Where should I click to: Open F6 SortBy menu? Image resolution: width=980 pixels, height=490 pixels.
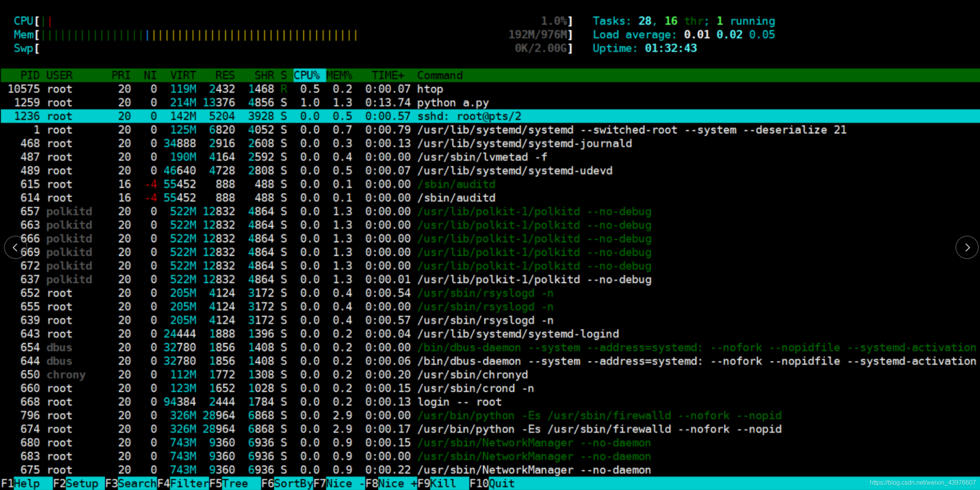pos(287,483)
